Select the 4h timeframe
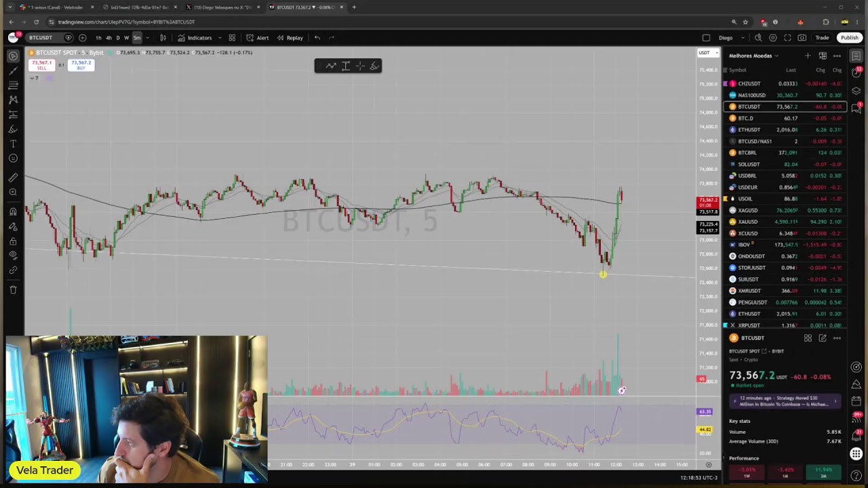This screenshot has width=868, height=488. point(108,38)
